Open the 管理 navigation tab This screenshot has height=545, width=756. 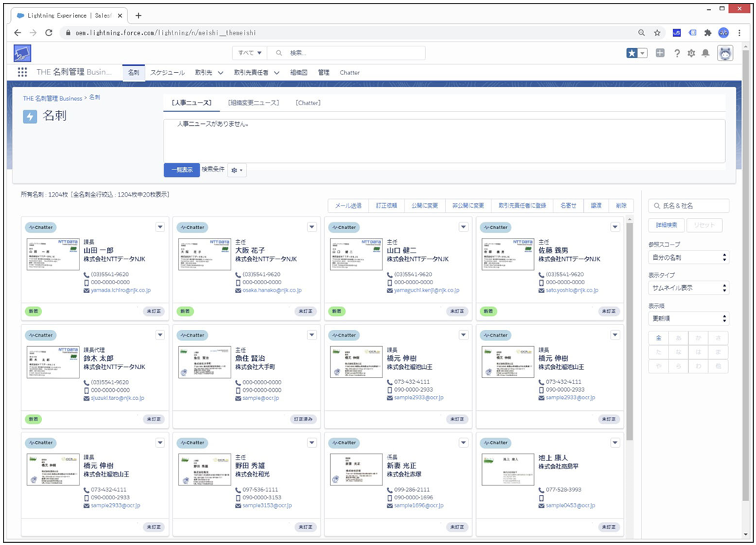click(323, 73)
